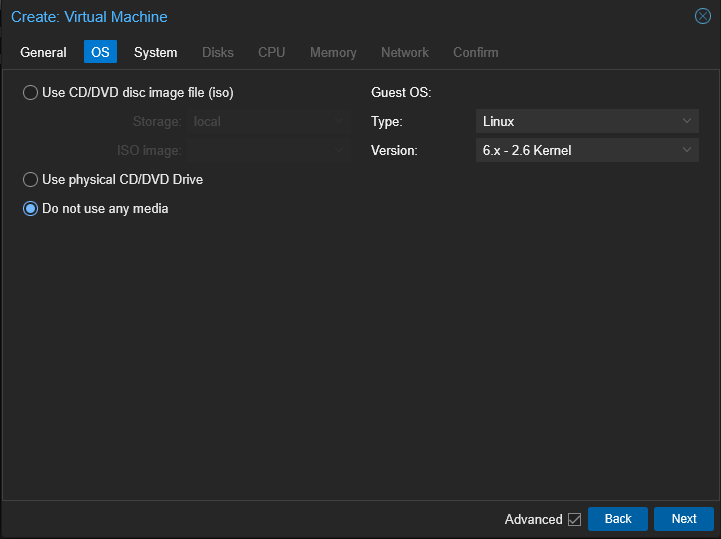Image resolution: width=721 pixels, height=539 pixels.
Task: Toggle the Advanced checkbox
Action: tap(574, 519)
